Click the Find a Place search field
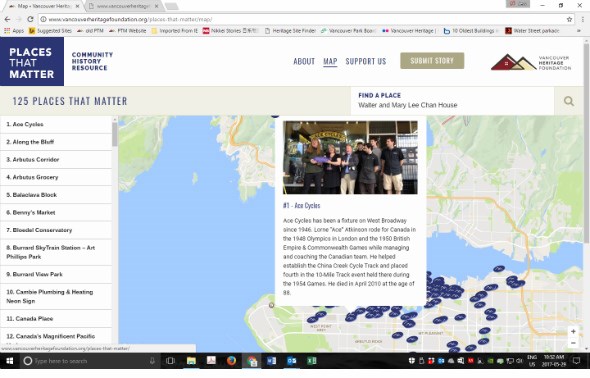590x378 pixels. coord(452,101)
